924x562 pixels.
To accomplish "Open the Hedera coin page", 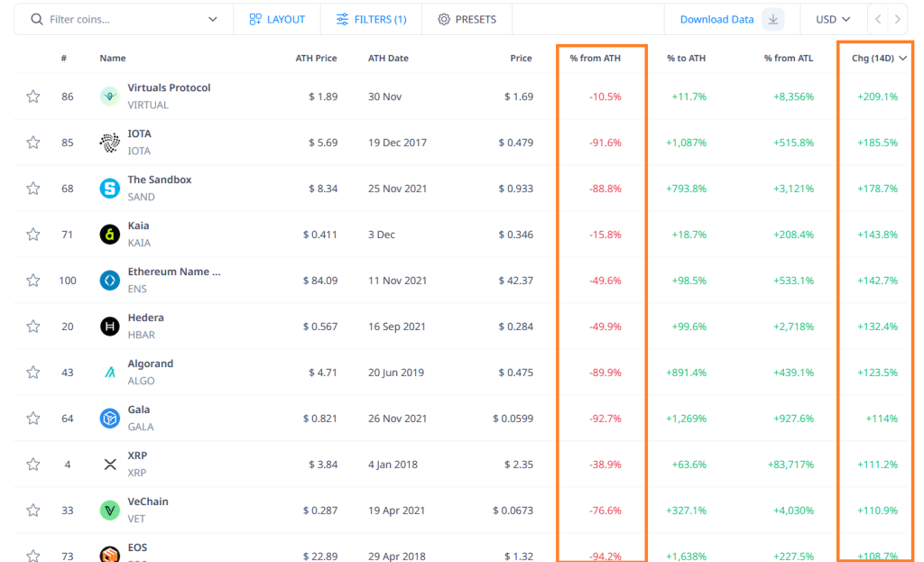I will point(145,318).
